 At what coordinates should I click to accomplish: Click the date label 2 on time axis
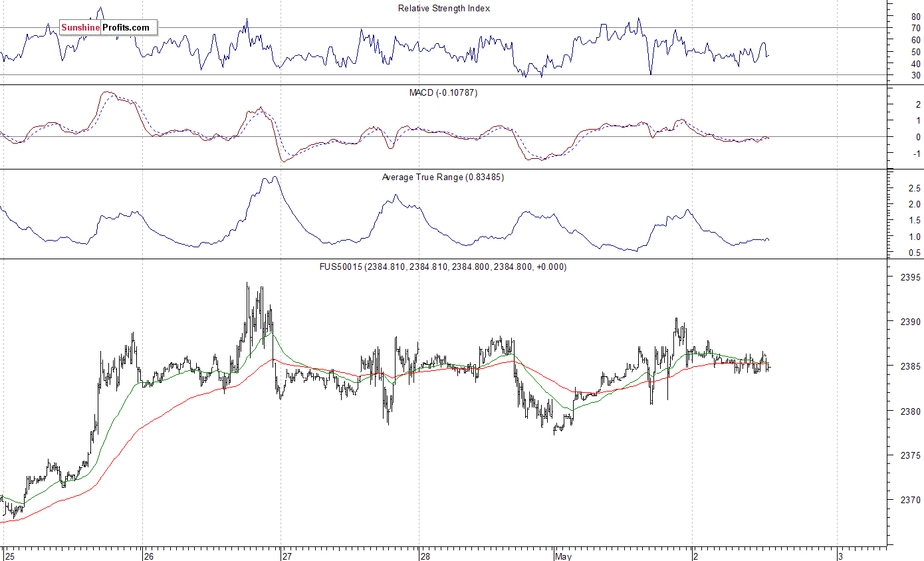point(695,556)
